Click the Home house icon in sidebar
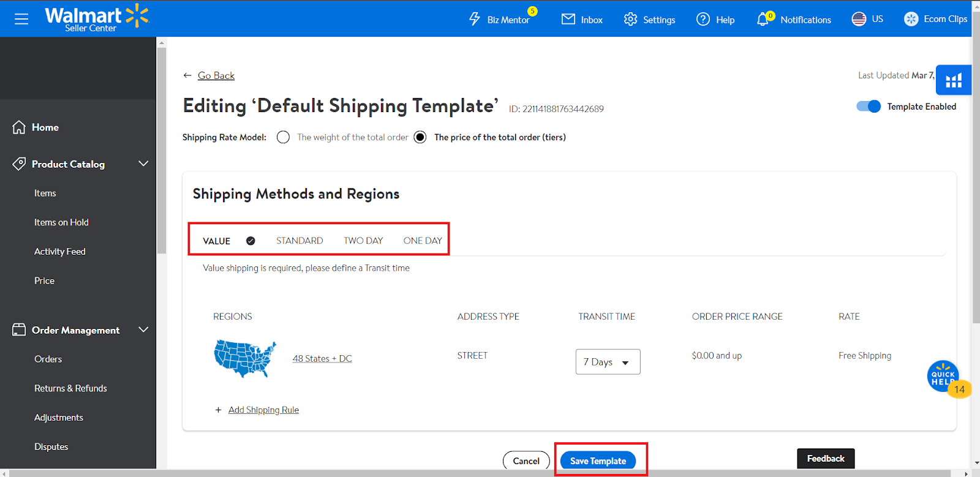 click(19, 127)
